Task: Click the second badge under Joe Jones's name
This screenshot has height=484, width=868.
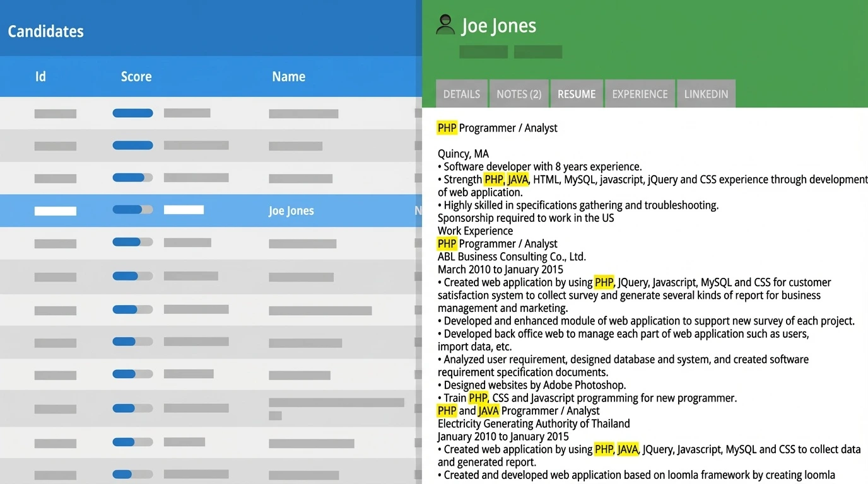Action: pos(537,52)
